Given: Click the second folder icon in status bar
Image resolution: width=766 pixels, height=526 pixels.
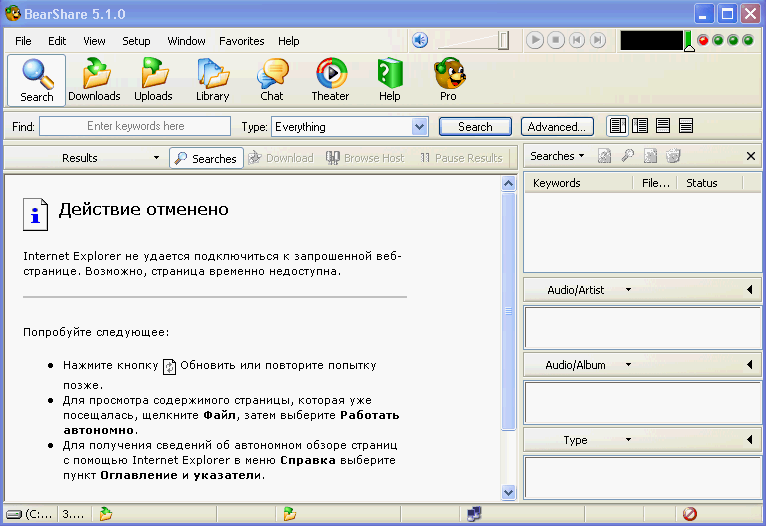Looking at the screenshot, I should click(290, 514).
